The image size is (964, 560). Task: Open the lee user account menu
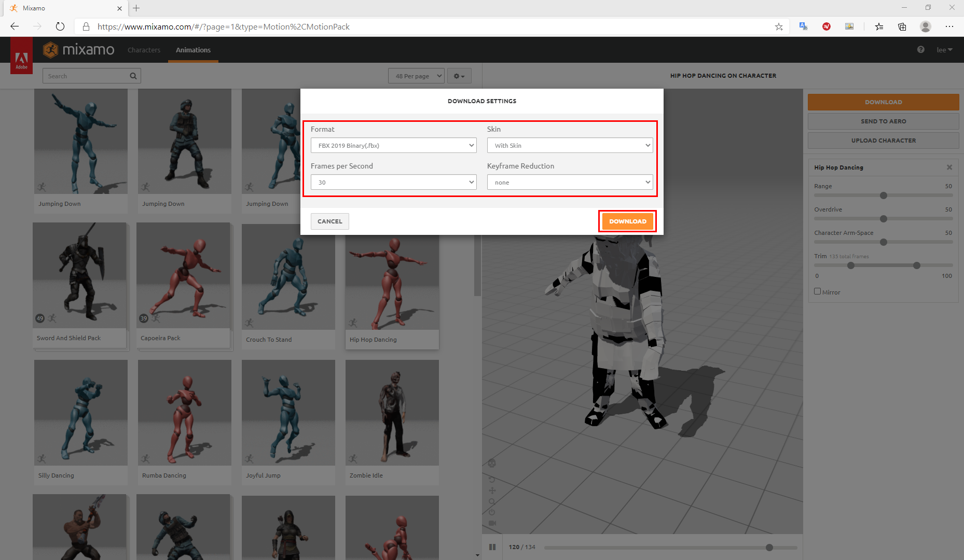(944, 50)
